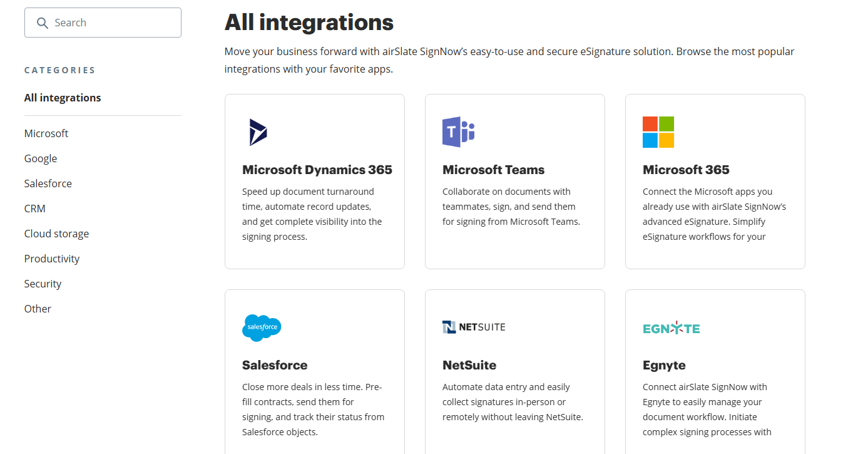Click the Microsoft Dynamics 365 logo icon
Screen dimensions: 868x454
pos(258,132)
